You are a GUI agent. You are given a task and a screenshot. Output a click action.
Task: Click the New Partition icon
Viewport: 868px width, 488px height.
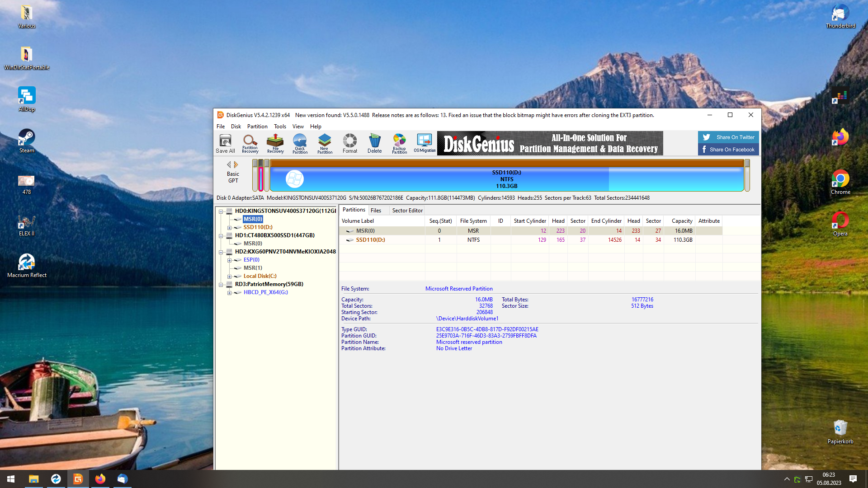[325, 144]
